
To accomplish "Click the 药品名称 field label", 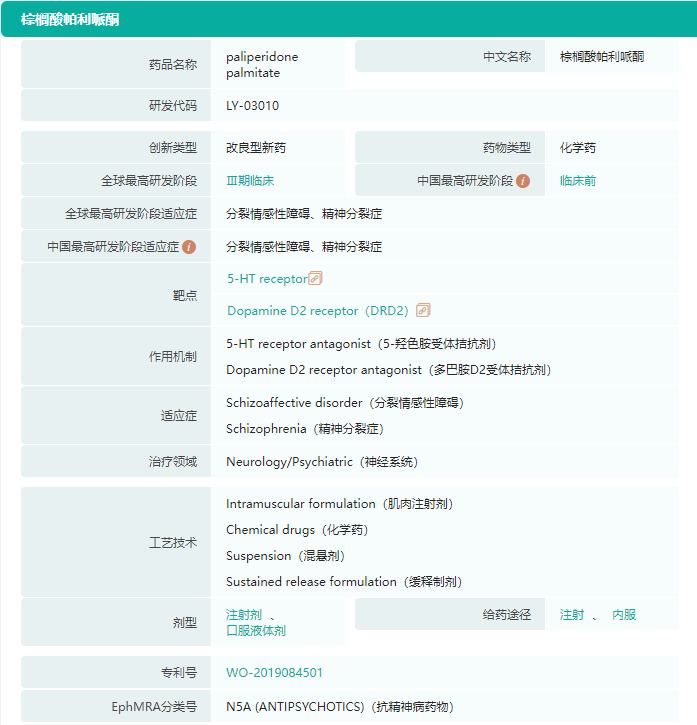I will (173, 65).
